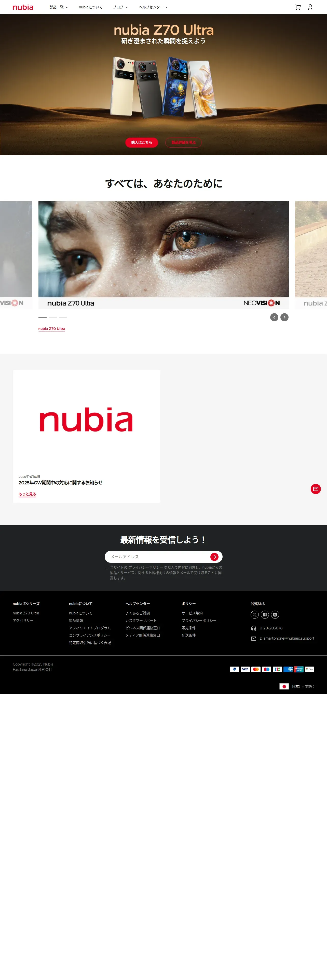
Task: Open footer プライバシーポリシー link under ポリシー
Action: pyautogui.click(x=199, y=621)
